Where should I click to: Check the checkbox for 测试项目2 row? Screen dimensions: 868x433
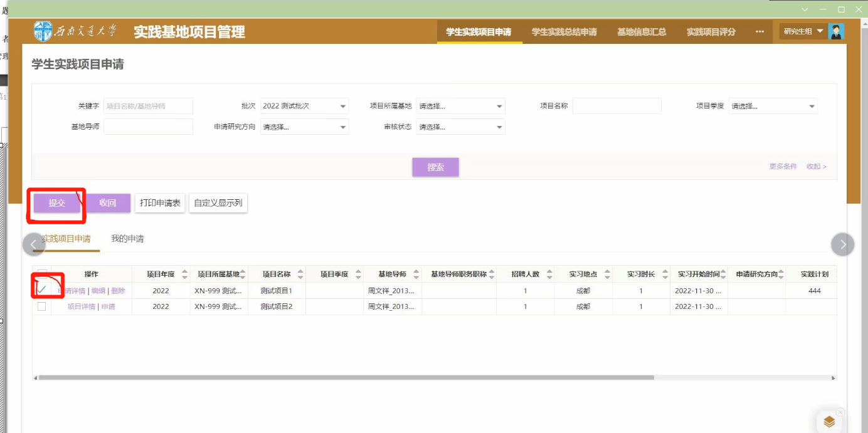pyautogui.click(x=42, y=306)
